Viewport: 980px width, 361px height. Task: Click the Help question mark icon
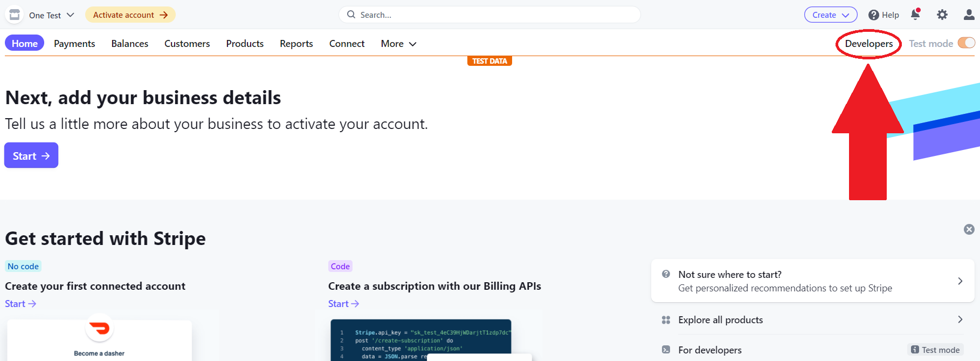(x=874, y=15)
